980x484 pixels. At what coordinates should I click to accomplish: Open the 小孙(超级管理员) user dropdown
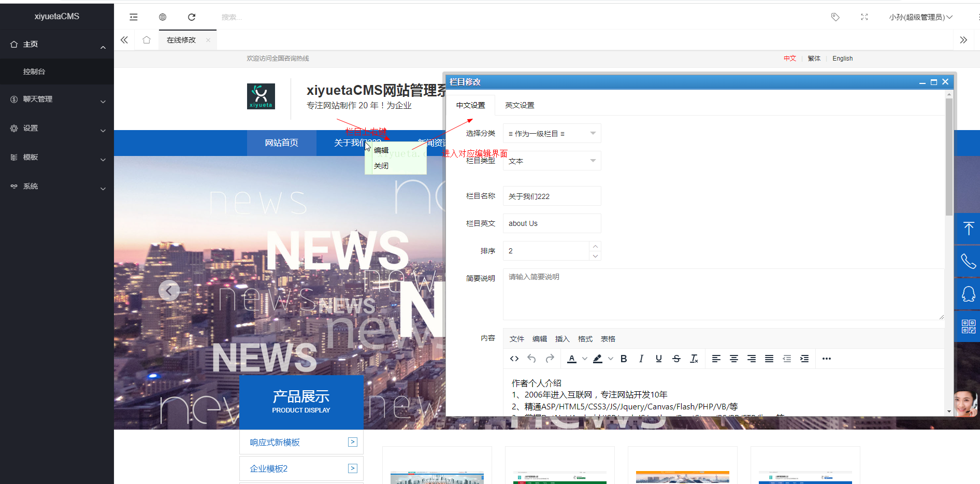[x=920, y=17]
